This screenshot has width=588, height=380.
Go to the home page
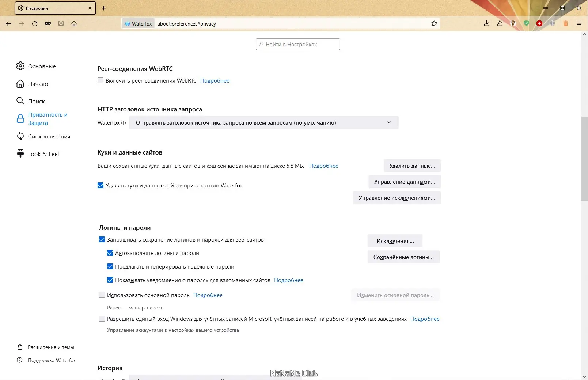click(x=74, y=24)
